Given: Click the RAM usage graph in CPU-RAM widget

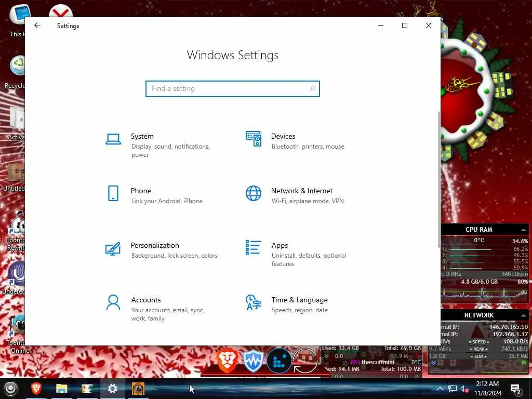Looking at the screenshot, I should [485, 294].
